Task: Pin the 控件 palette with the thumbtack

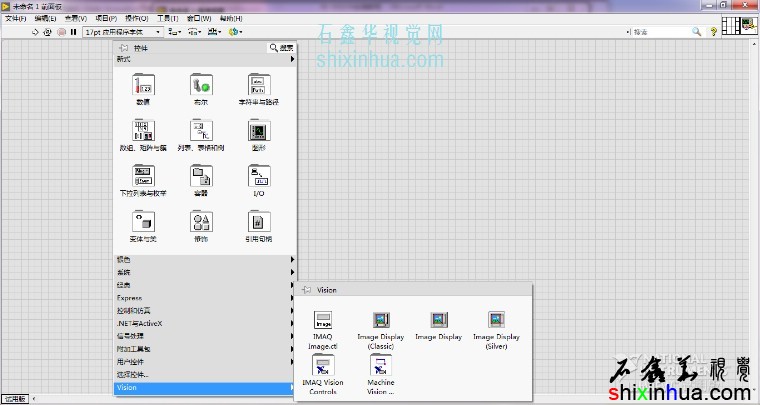Action: point(123,47)
